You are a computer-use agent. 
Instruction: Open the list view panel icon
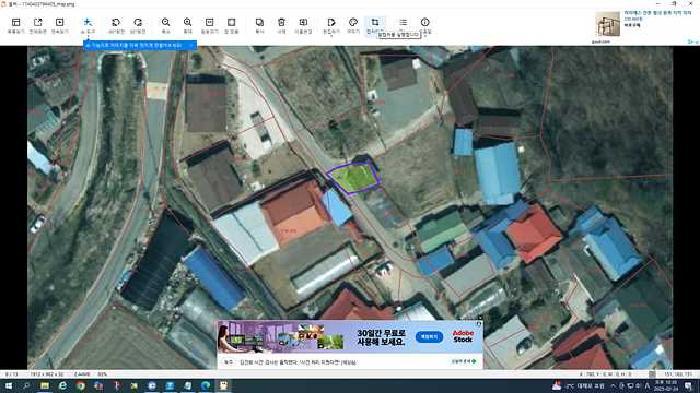tap(16, 22)
